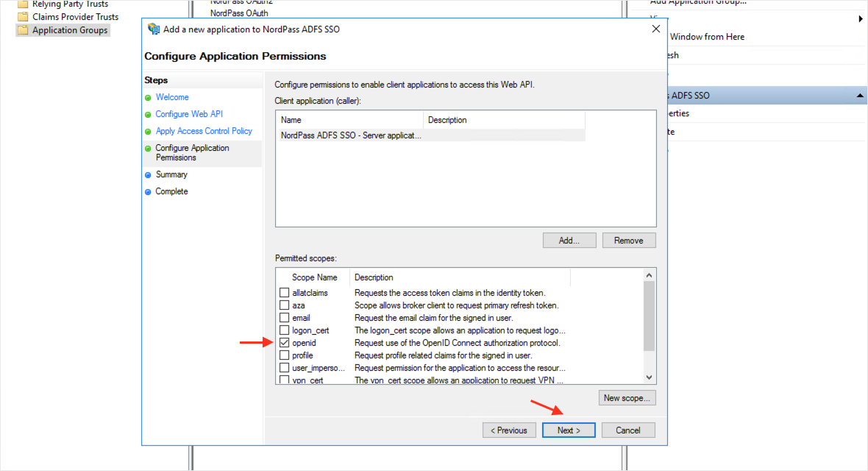The height and width of the screenshot is (471, 868).
Task: Select NordPass ADFS SSO - Server application row
Action: coord(432,135)
